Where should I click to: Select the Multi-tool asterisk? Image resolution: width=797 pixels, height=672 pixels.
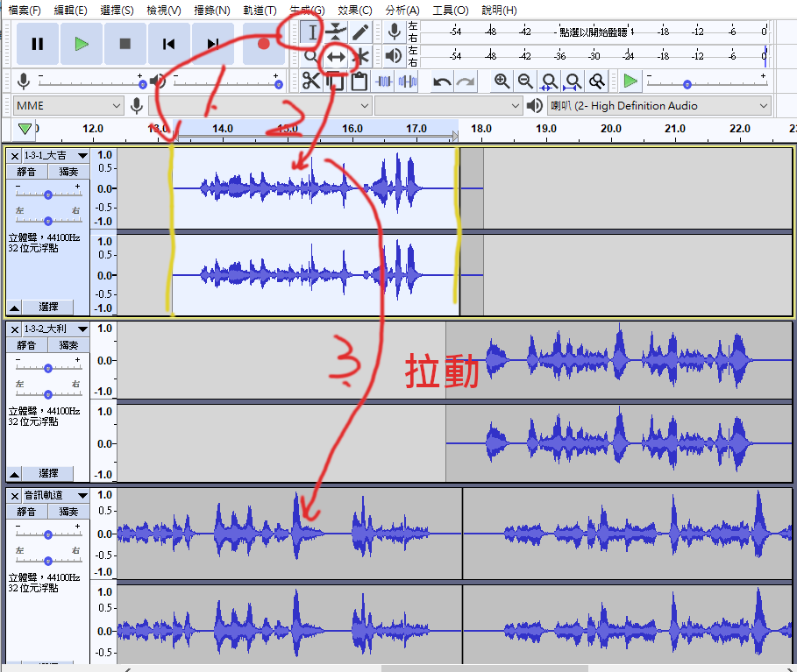(359, 56)
